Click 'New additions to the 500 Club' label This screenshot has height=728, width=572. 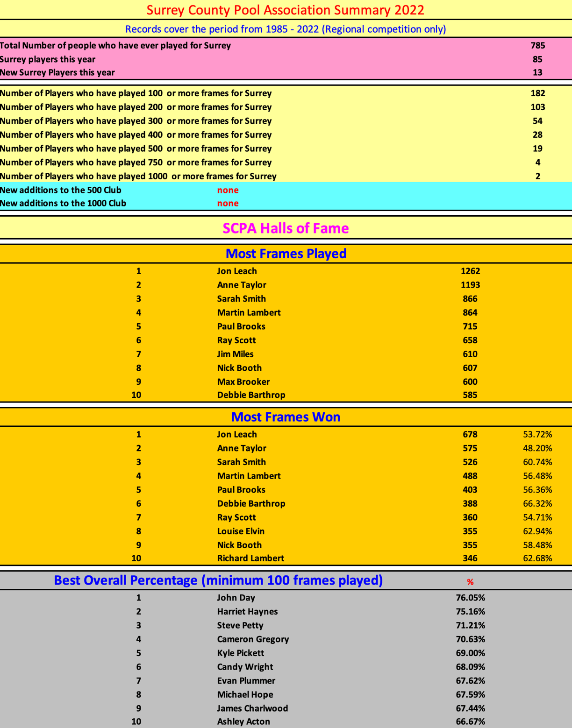click(x=61, y=190)
